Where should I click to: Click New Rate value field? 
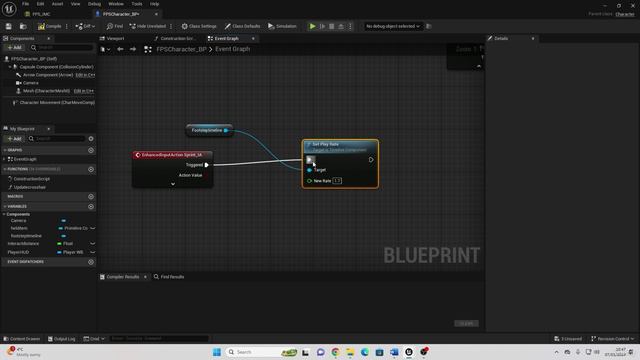point(337,181)
